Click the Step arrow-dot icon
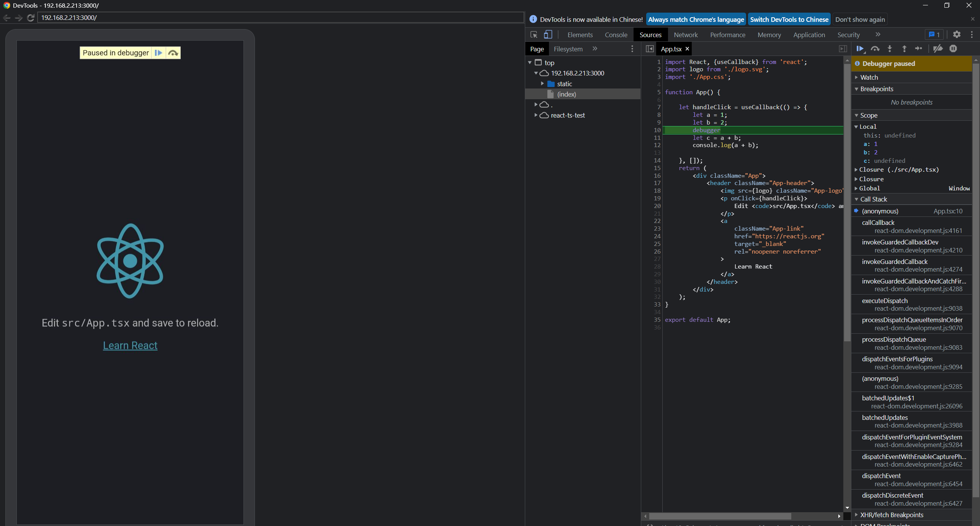The image size is (980, 526). 919,49
